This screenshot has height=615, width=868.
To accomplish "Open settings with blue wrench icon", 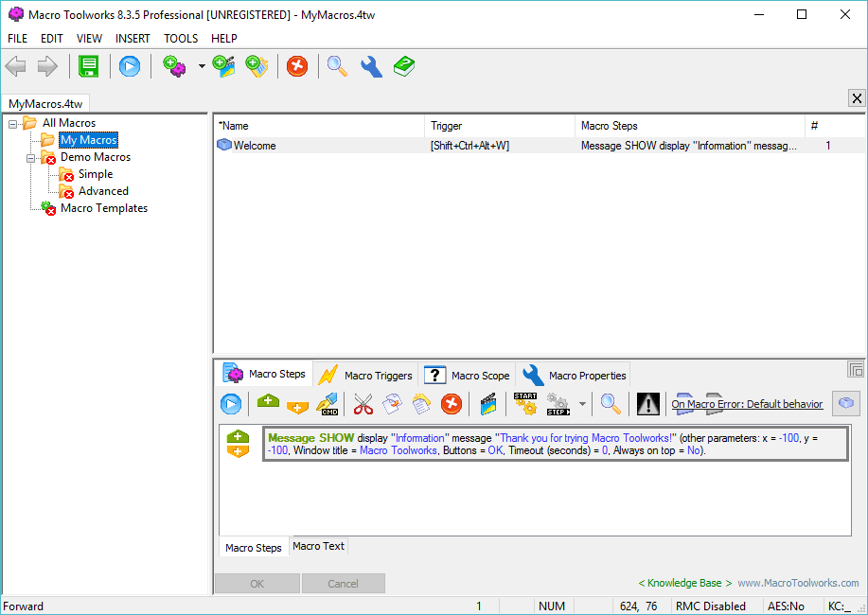I will pos(371,66).
